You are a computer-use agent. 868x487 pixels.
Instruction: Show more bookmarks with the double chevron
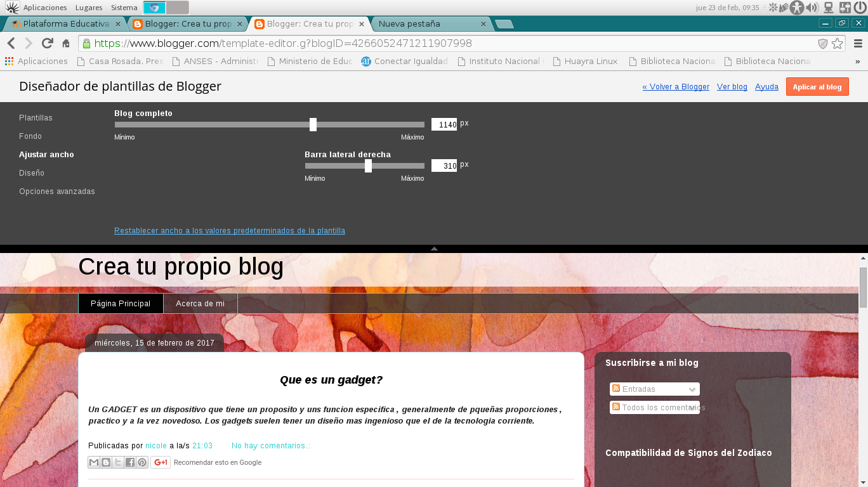coord(858,62)
